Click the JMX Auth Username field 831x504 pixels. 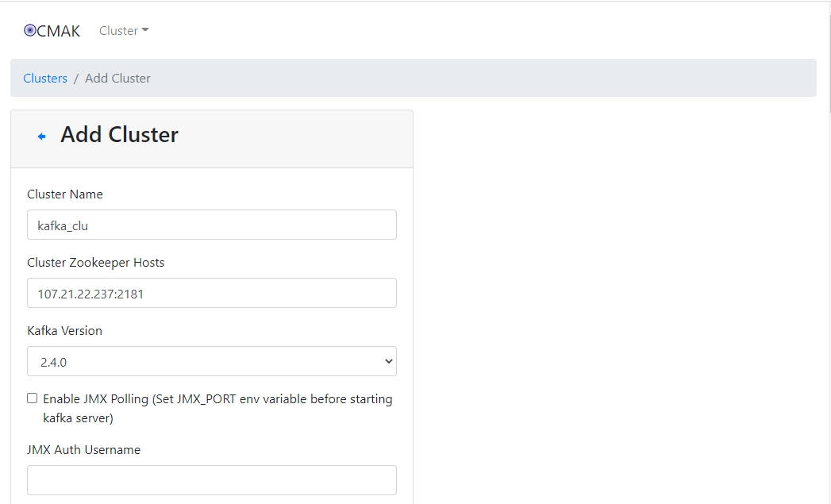pyautogui.click(x=211, y=479)
